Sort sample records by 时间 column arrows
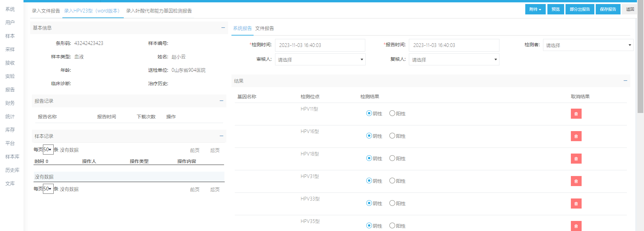Viewport: 644px width, 231px height. point(47,161)
